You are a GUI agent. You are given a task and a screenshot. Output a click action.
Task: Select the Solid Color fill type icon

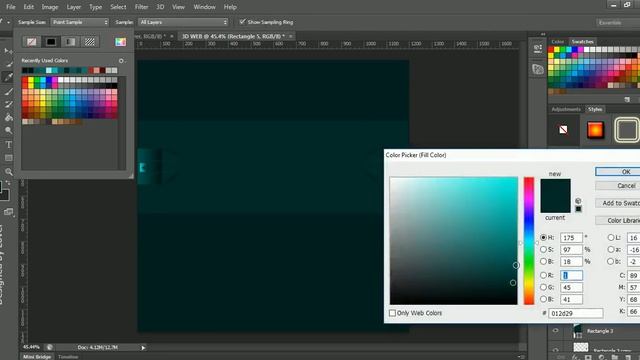click(x=51, y=42)
